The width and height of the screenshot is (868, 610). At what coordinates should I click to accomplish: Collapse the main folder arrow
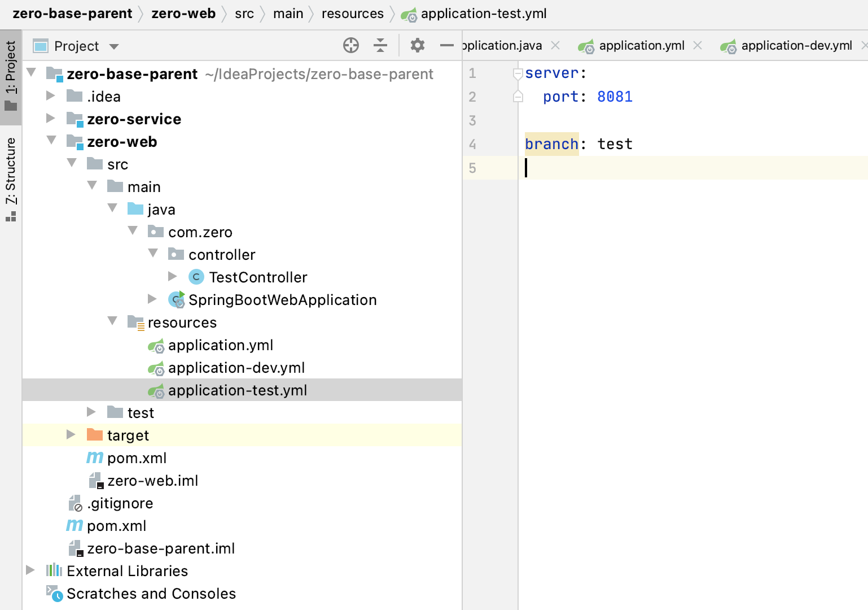(x=92, y=186)
